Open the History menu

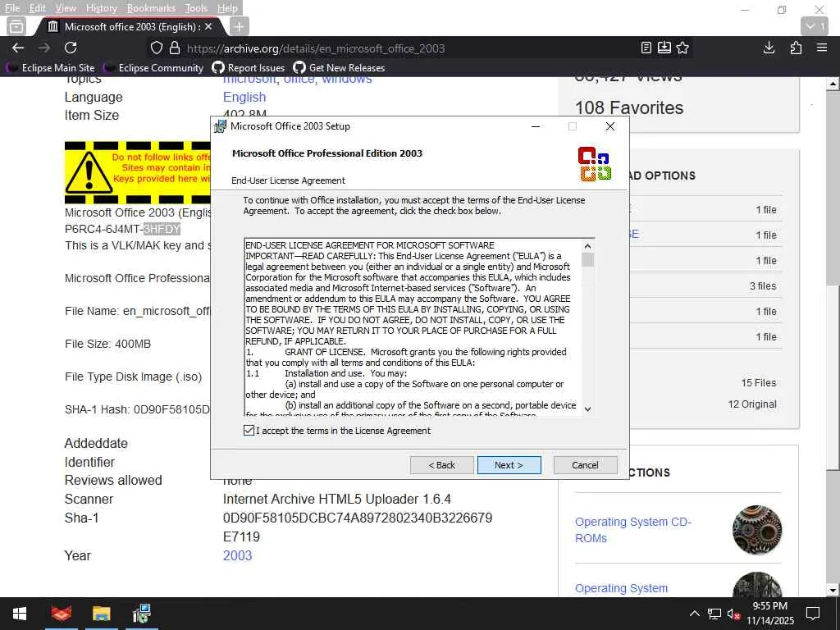(101, 8)
